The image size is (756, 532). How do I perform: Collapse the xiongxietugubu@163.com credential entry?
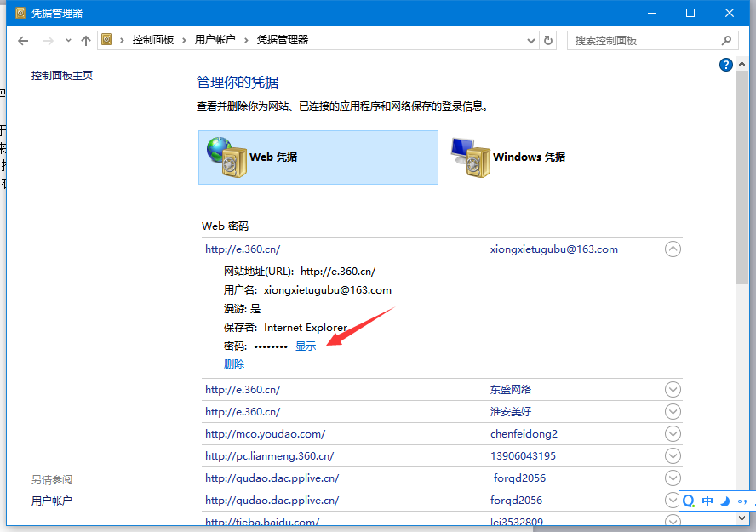tap(673, 249)
